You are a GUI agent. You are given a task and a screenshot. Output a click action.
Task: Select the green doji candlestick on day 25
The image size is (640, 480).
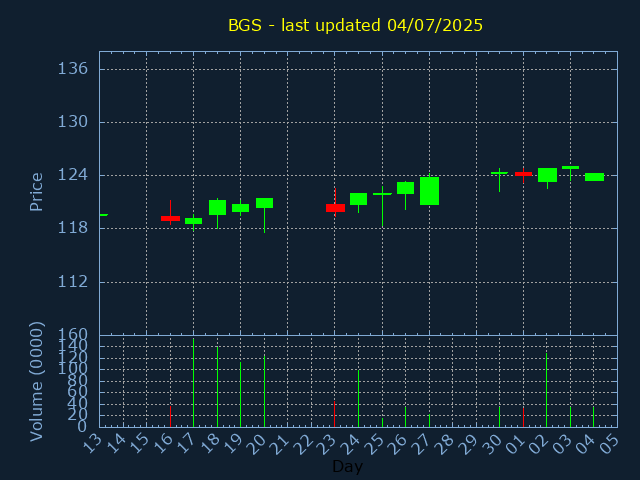[382, 194]
